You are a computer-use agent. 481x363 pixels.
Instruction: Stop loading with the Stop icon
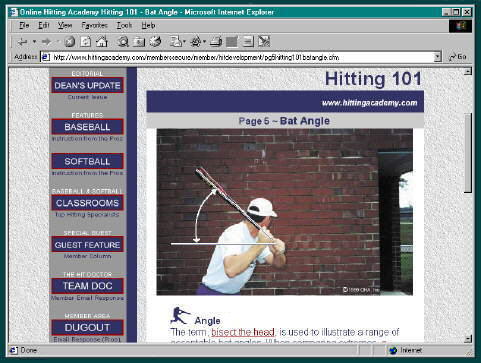point(69,42)
